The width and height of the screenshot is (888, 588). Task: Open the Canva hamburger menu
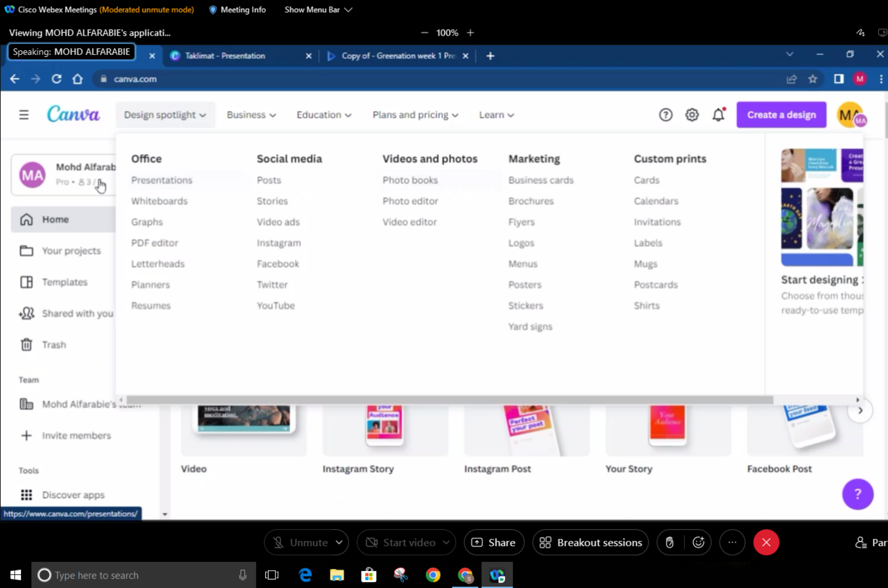(x=24, y=115)
